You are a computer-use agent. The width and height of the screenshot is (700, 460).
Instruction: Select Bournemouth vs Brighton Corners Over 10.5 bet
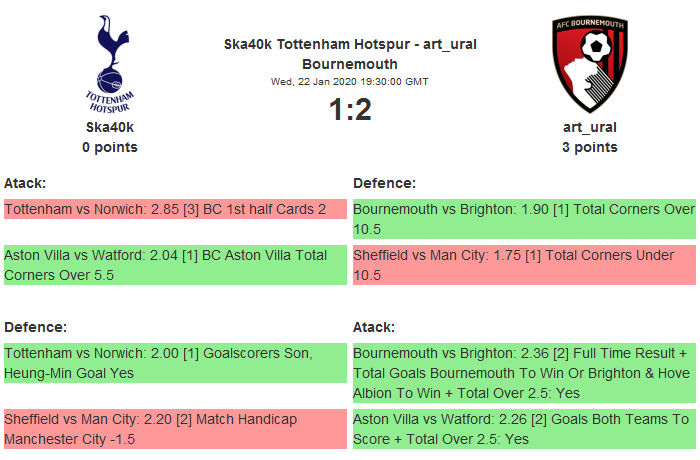[524, 219]
